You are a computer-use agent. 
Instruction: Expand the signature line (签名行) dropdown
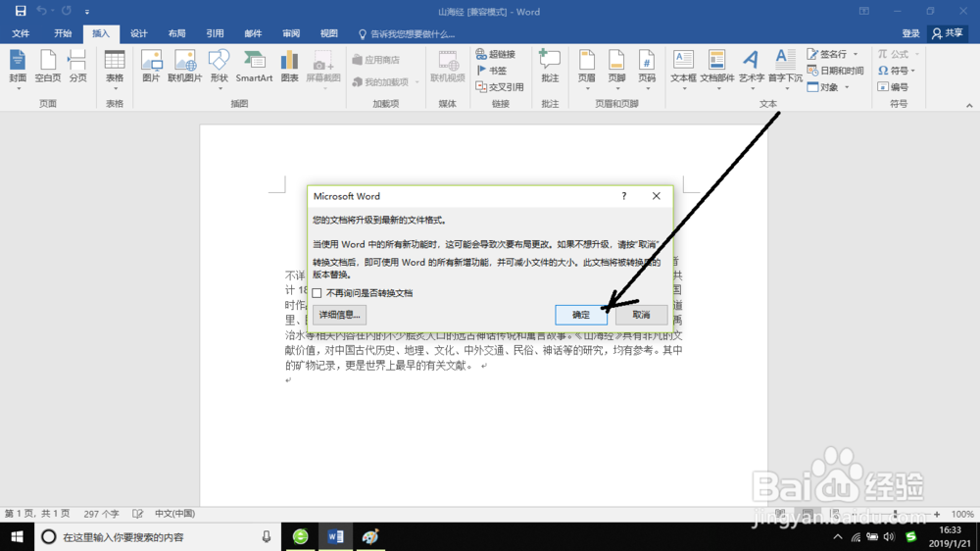coord(856,54)
